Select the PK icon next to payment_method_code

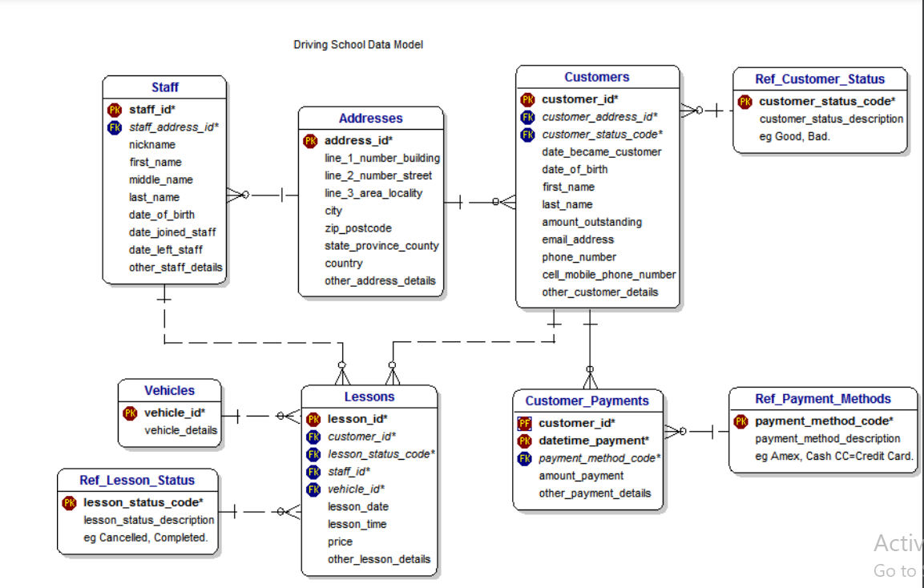(741, 421)
